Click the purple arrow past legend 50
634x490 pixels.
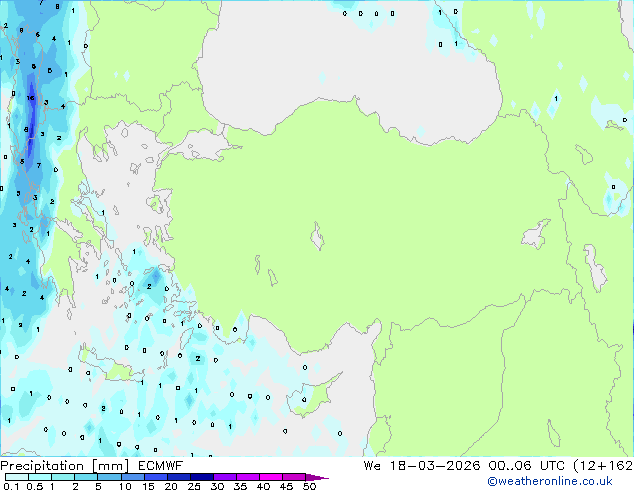click(317, 477)
